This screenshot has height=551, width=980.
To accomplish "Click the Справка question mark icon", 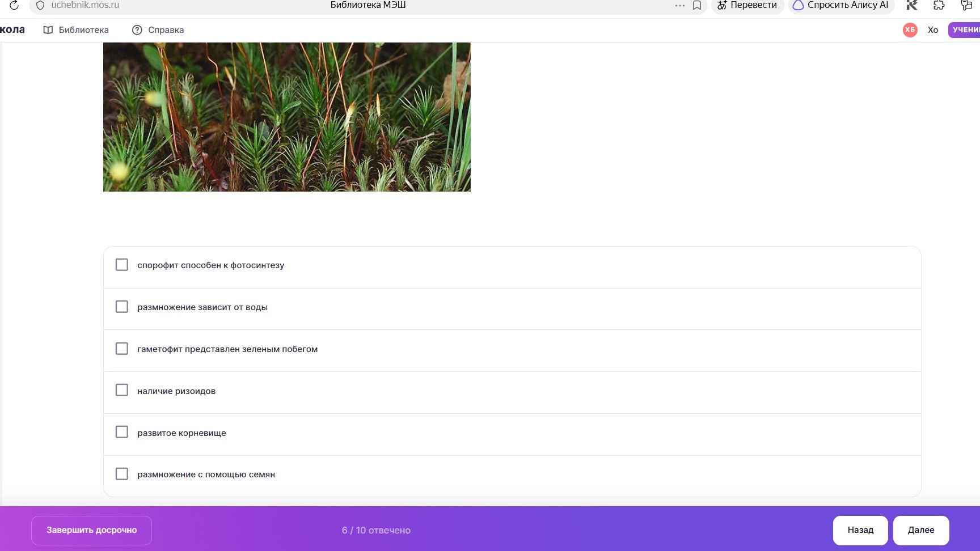I will (x=137, y=30).
